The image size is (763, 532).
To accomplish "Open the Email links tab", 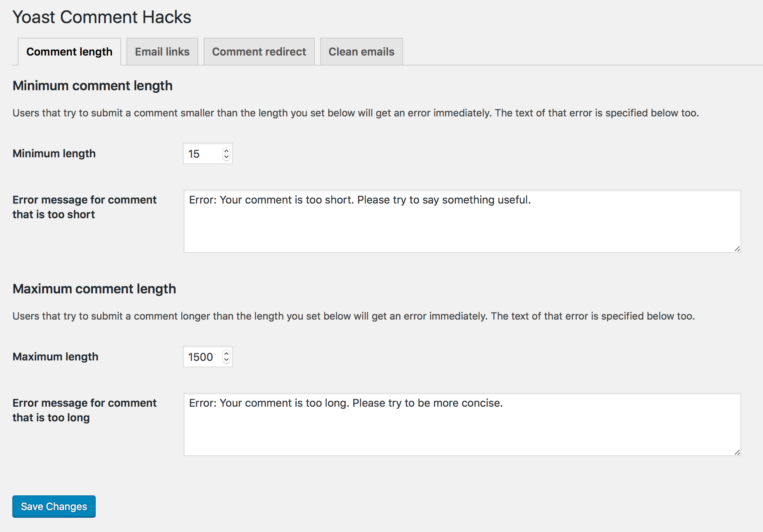I will (162, 52).
